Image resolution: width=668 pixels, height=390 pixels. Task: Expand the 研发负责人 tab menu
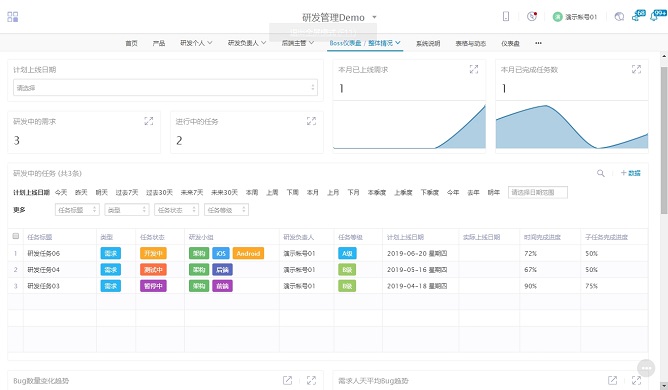point(247,43)
